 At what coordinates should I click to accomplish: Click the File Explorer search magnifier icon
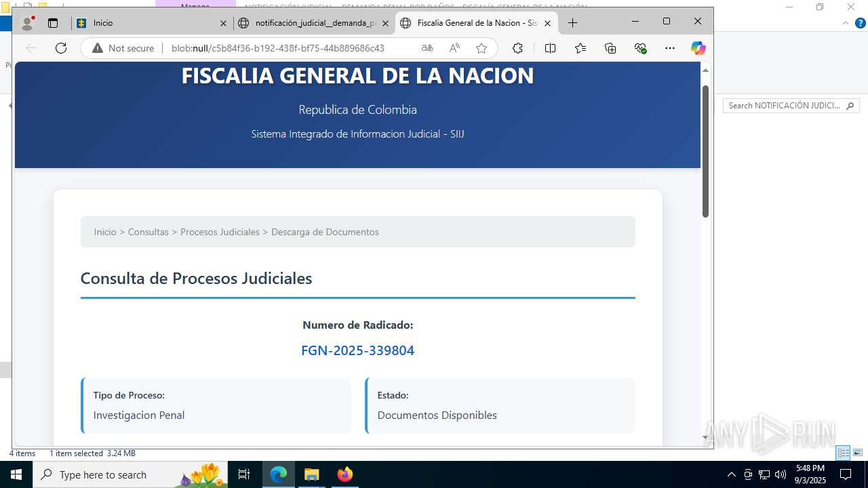[x=850, y=106]
